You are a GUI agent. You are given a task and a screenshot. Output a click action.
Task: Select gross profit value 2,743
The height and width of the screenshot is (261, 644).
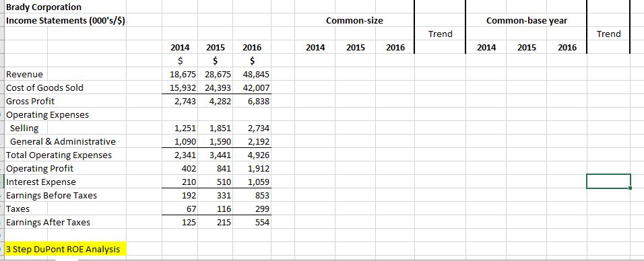pos(186,101)
